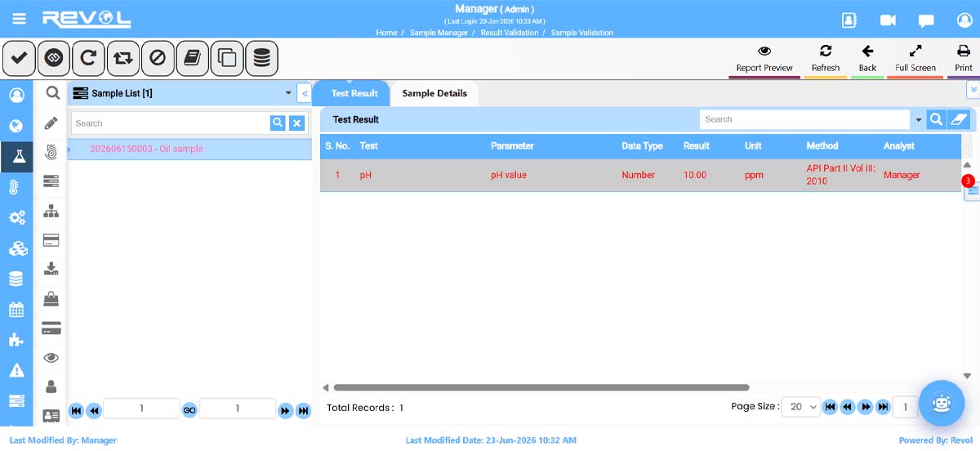Screen dimensions: 980x451
Task: Click the magnifier icon in gray sub-sidebar
Action: pos(51,93)
